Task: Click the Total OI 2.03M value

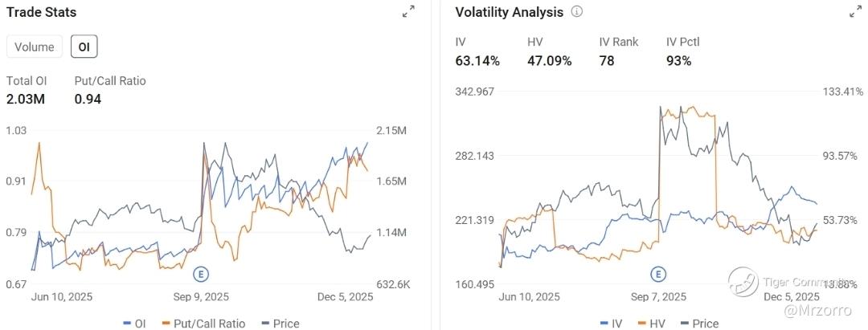Action: pyautogui.click(x=27, y=99)
